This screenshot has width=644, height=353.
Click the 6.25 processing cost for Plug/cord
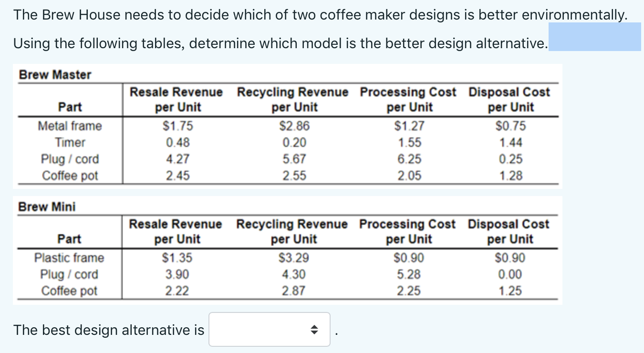408,159
